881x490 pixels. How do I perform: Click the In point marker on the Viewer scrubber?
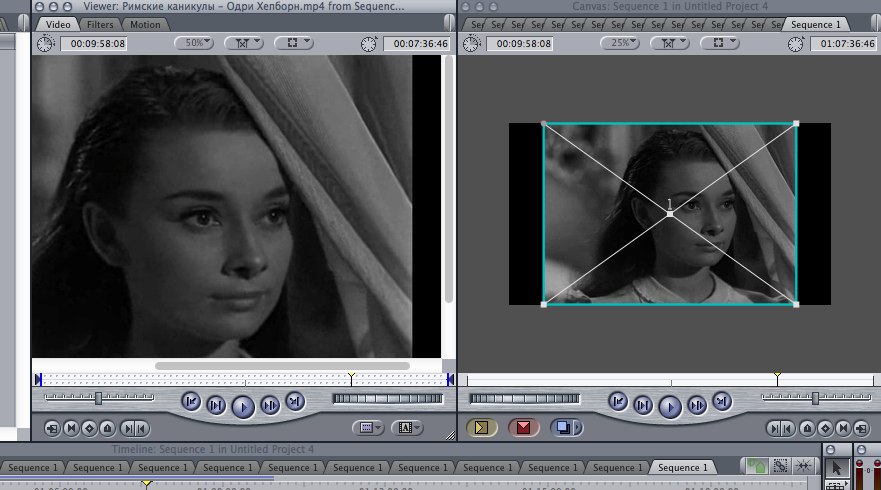tap(38, 379)
